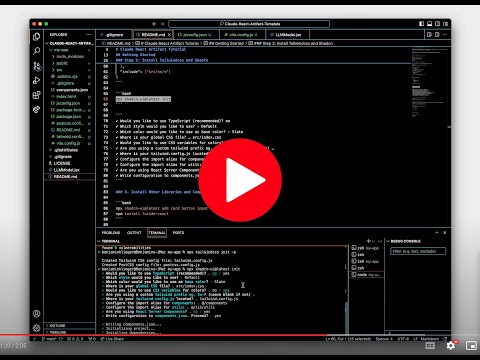
Task: Play the video with the red play button
Action: 240,180
